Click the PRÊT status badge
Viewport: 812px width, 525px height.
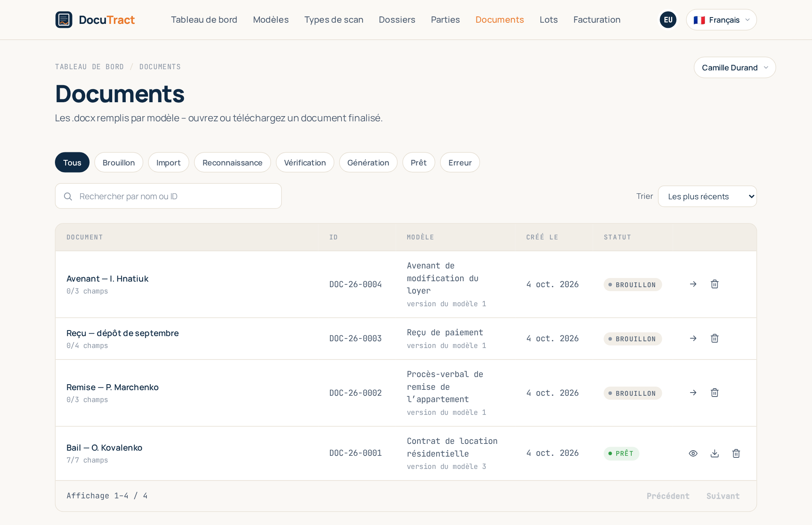[x=621, y=453]
